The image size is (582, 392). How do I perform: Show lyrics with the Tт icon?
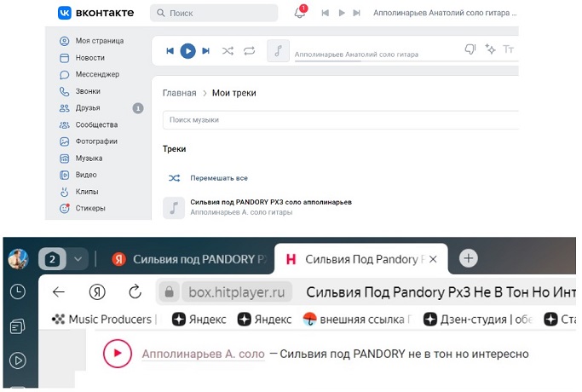pos(508,49)
